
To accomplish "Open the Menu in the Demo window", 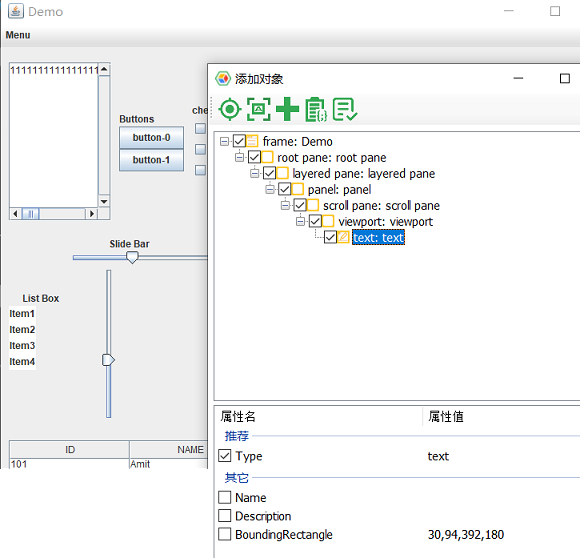I will (18, 35).
